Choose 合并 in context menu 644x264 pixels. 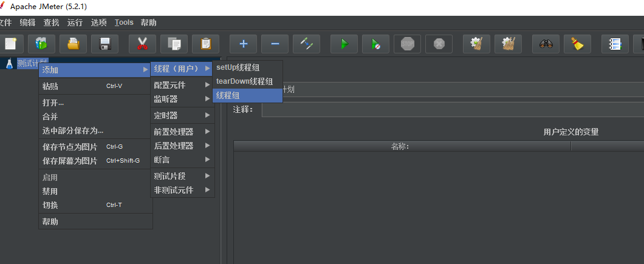(x=95, y=117)
